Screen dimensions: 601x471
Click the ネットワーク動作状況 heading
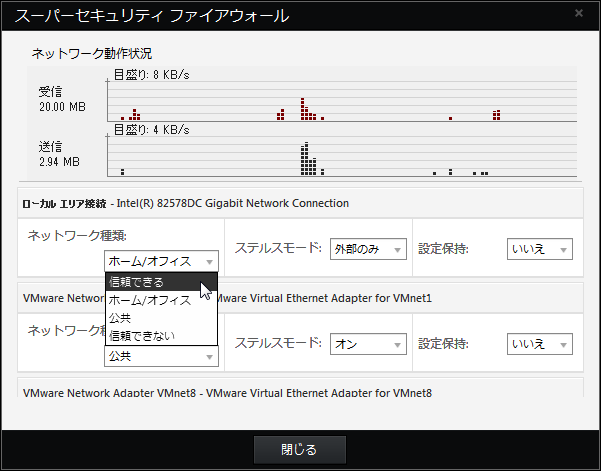coord(92,53)
